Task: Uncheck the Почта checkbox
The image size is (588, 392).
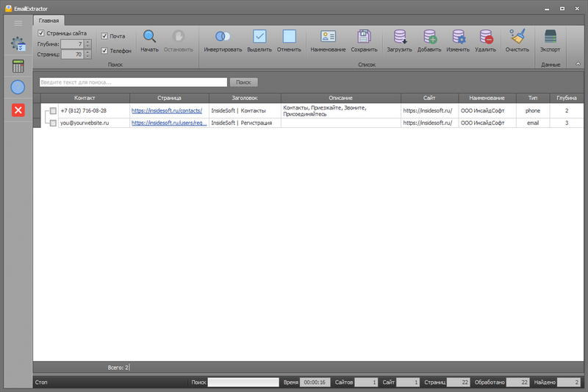Action: click(104, 36)
